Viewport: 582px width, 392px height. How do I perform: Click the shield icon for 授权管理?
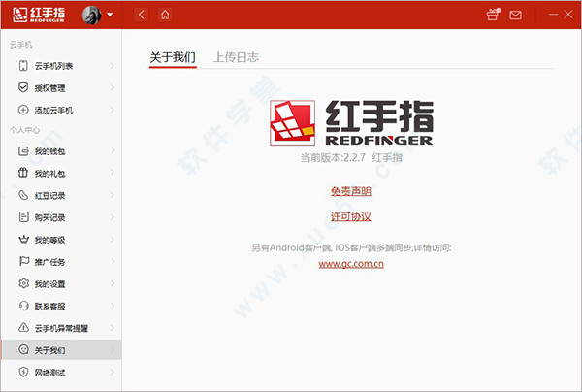(x=23, y=87)
